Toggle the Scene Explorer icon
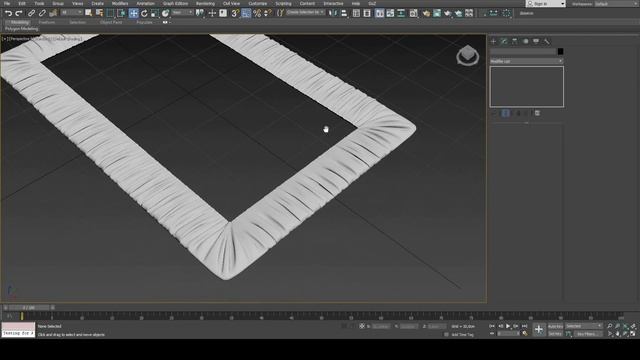 356,13
